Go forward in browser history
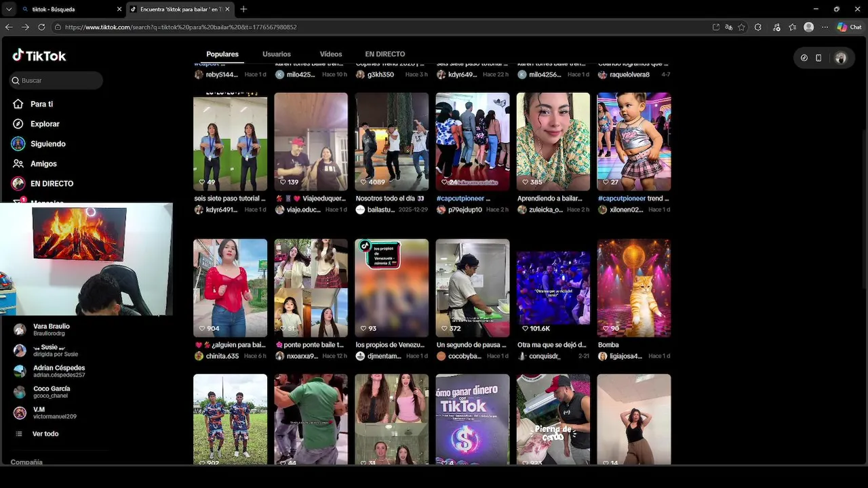The width and height of the screenshot is (868, 488). [25, 27]
